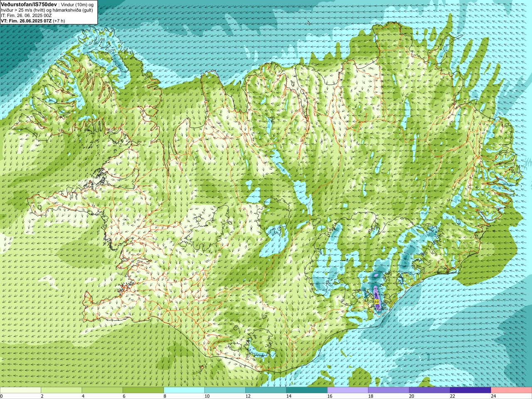Click the "Veðurstofan/IS750dev" title text
The width and height of the screenshot is (532, 399).
[29, 4]
